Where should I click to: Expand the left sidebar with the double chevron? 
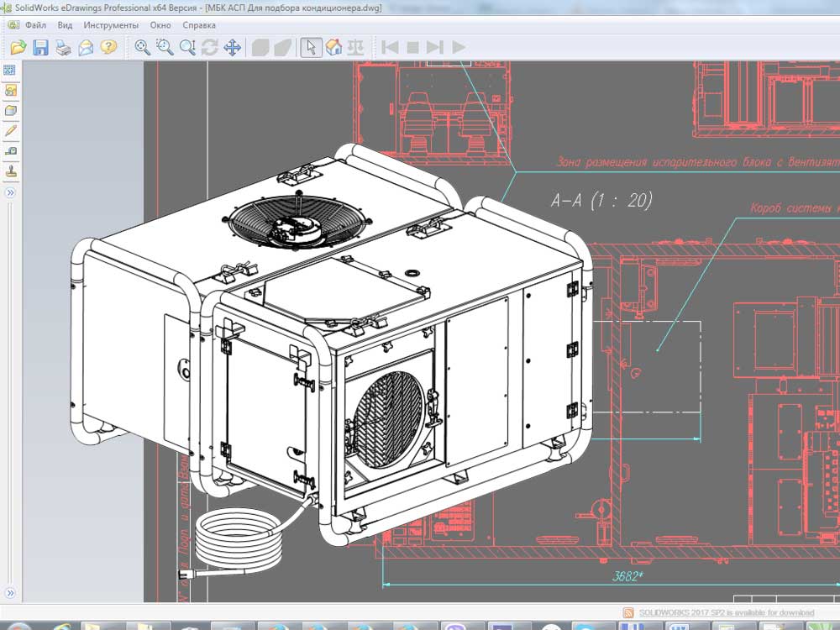point(11,192)
